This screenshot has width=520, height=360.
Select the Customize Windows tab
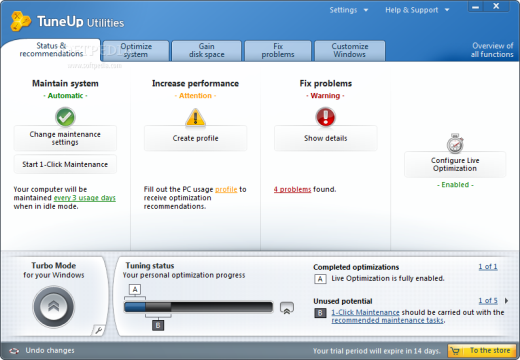pyautogui.click(x=350, y=50)
